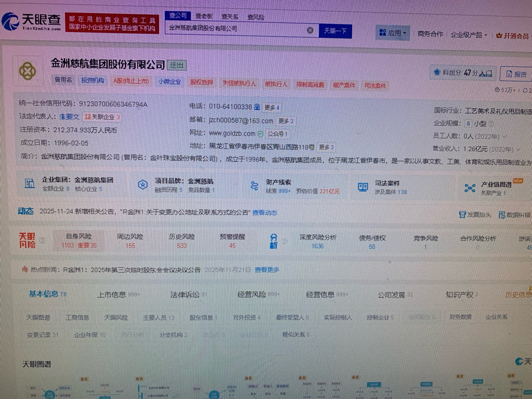Screen dimensions: 532x399
Task: Click the company logo thumbnail
Action: click(x=28, y=71)
